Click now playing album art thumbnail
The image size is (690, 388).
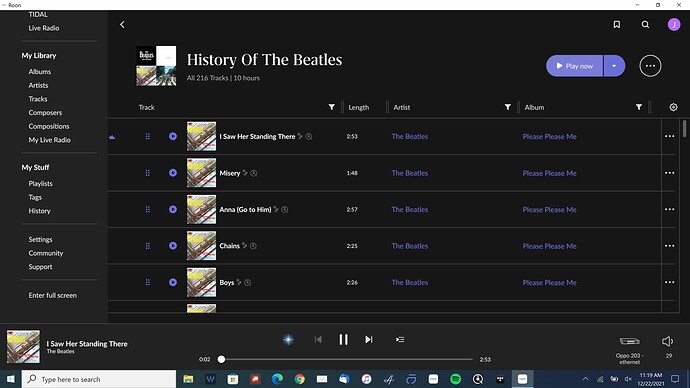[x=23, y=347]
